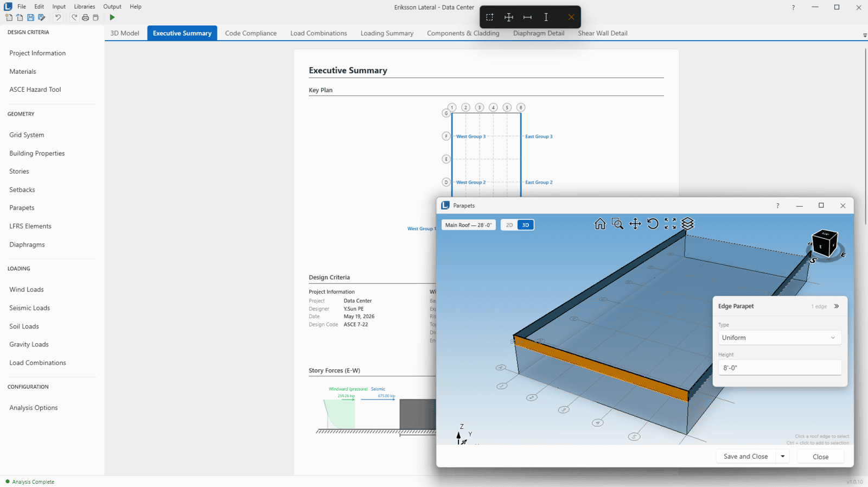Click the parapet Height input field
Screen dimensions: 868x487
[x=780, y=368]
